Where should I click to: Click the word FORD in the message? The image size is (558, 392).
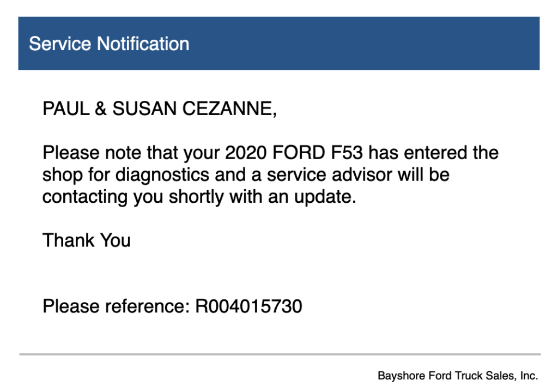point(299,153)
